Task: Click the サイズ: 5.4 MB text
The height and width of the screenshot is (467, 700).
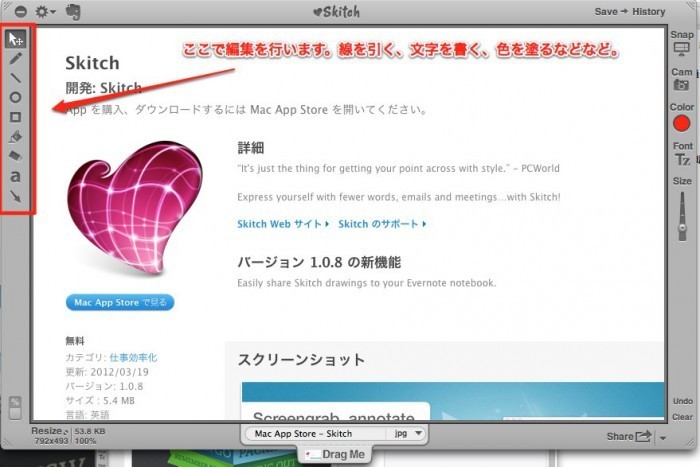Action: click(x=100, y=400)
